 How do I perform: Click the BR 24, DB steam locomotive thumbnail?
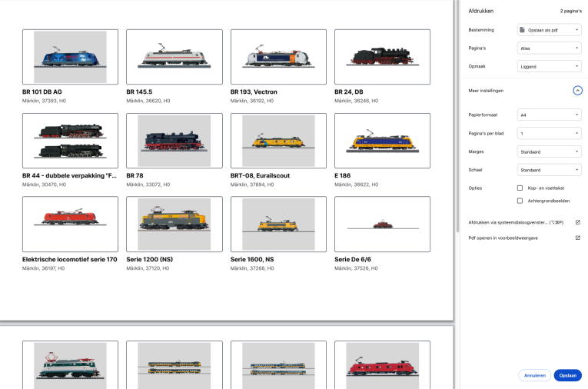(x=382, y=57)
